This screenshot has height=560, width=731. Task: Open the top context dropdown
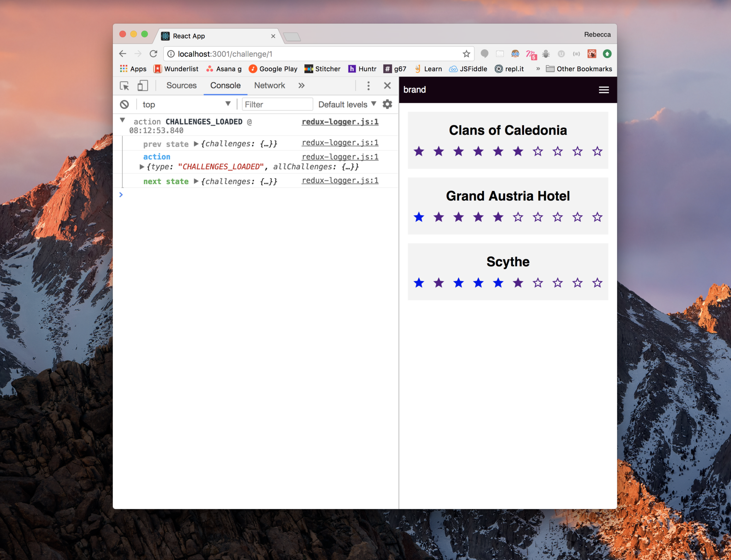click(x=186, y=105)
